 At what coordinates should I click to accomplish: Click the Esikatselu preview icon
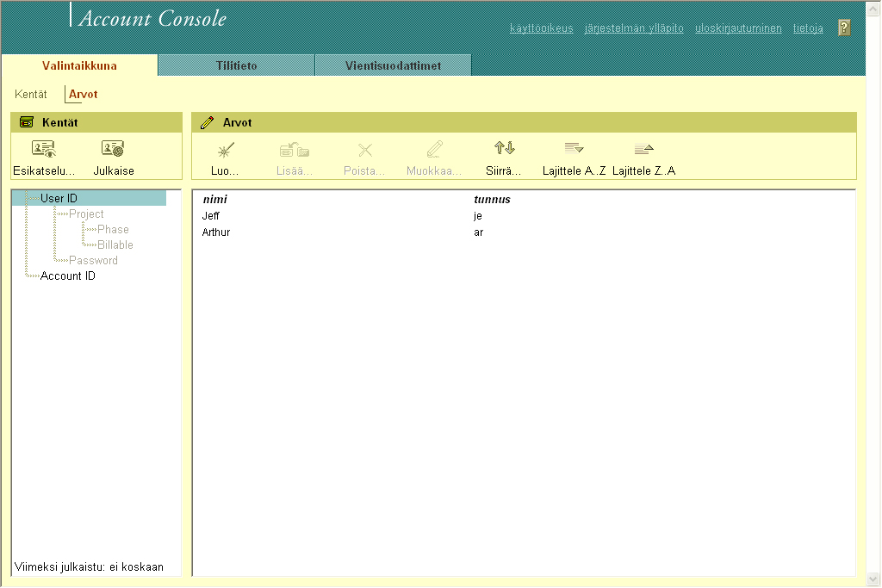tap(43, 149)
